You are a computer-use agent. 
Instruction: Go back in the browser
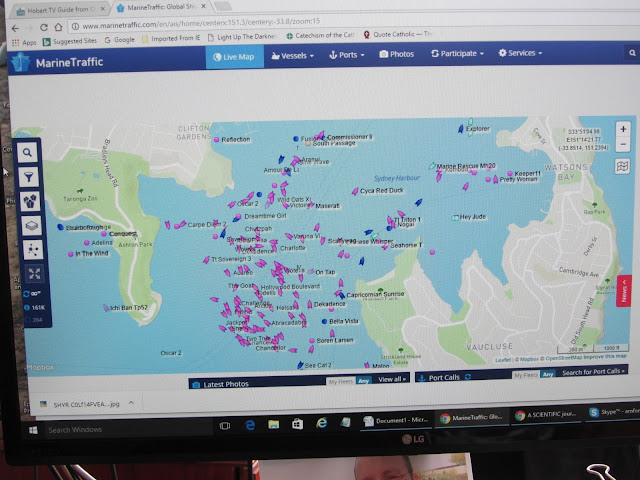click(15, 28)
